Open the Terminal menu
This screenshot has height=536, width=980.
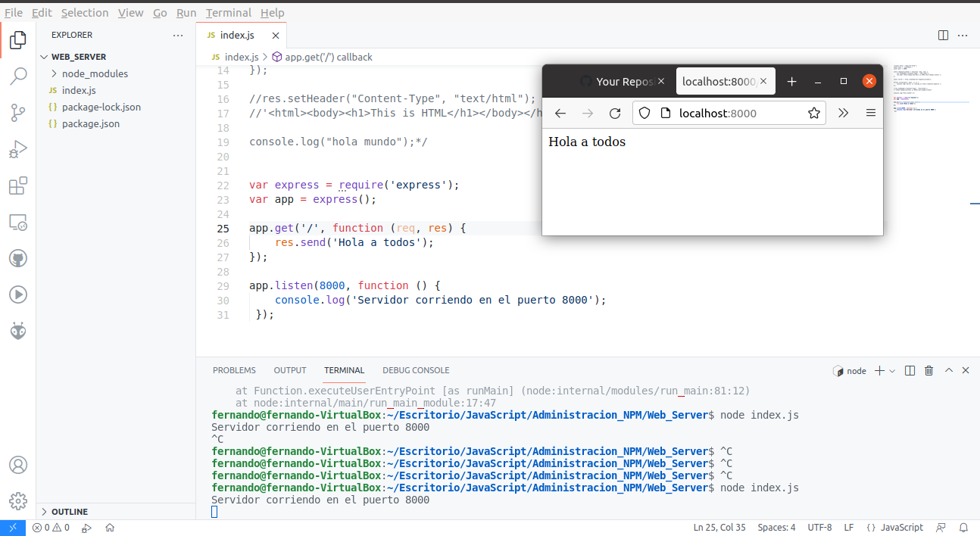(x=228, y=12)
